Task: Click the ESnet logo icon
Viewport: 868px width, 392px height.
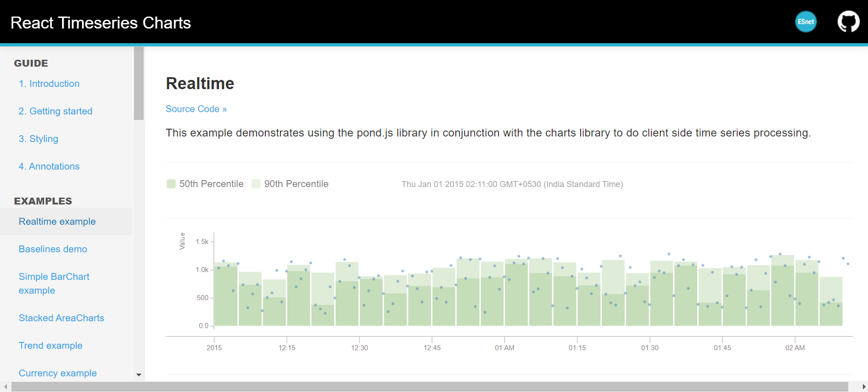Action: tap(806, 21)
